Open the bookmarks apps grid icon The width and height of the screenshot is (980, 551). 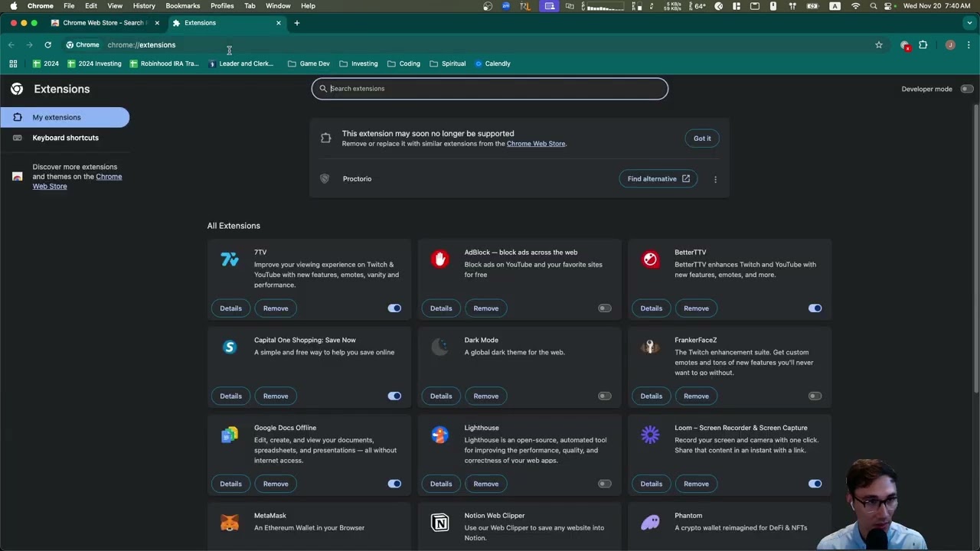(x=13, y=64)
